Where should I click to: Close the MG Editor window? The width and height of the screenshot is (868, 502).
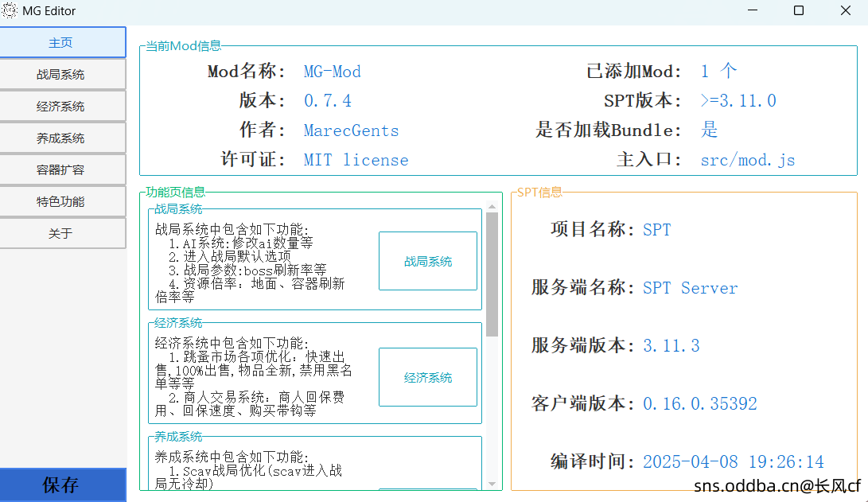coord(845,10)
